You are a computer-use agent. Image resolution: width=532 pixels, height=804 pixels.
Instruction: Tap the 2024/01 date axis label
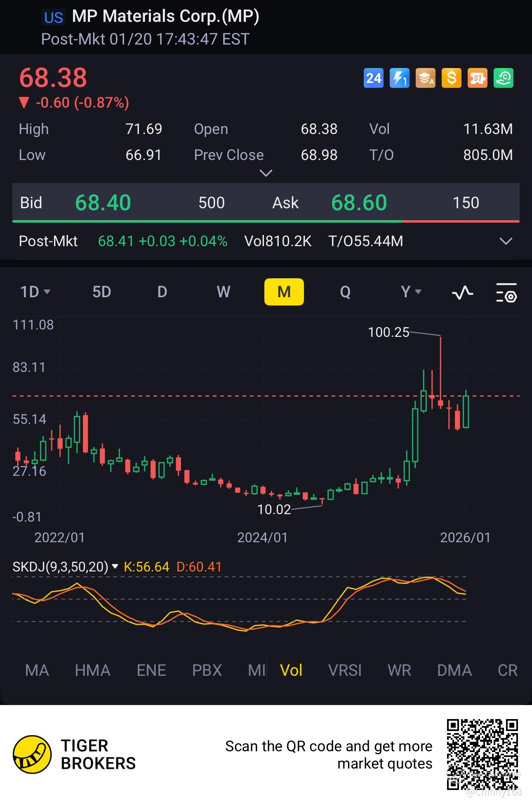click(x=262, y=538)
